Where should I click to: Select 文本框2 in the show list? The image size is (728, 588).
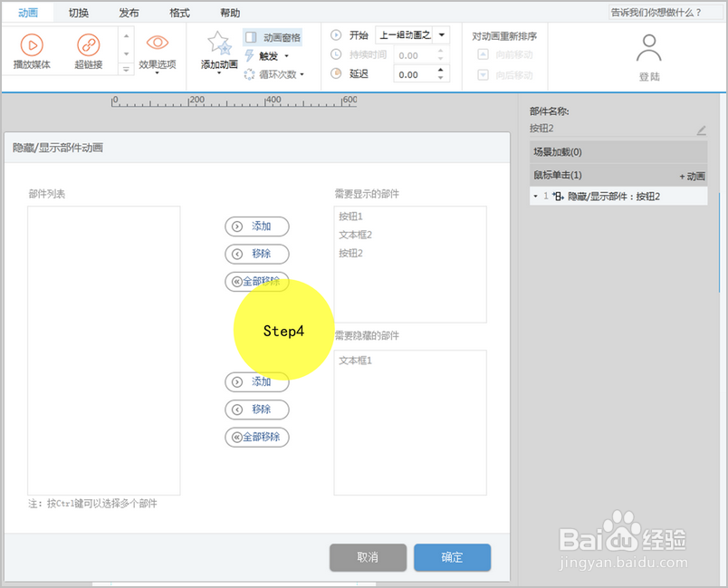click(355, 235)
